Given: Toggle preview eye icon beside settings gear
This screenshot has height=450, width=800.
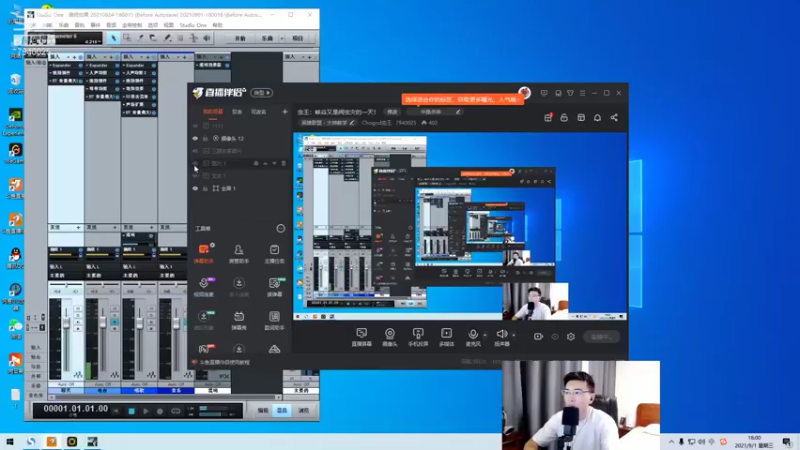Looking at the screenshot, I should 555,337.
